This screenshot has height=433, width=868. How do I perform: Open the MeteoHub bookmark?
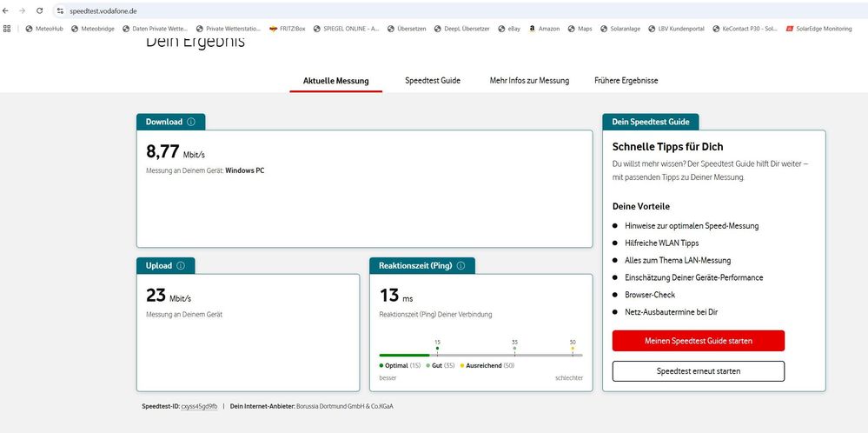44,29
